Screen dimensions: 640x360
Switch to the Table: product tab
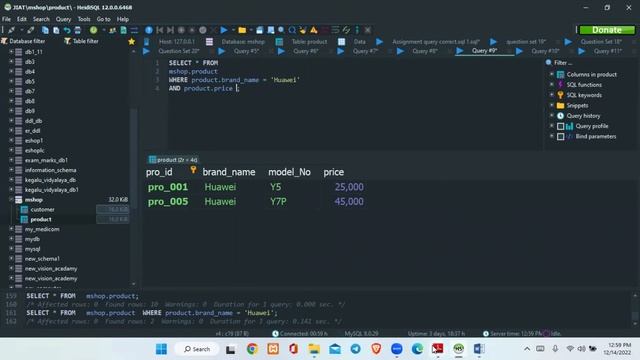[x=309, y=42]
